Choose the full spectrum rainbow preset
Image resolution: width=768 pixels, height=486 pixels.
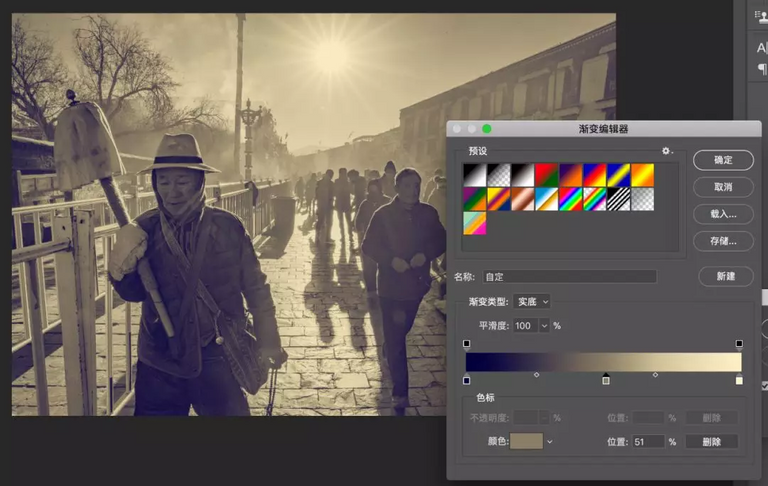click(571, 199)
